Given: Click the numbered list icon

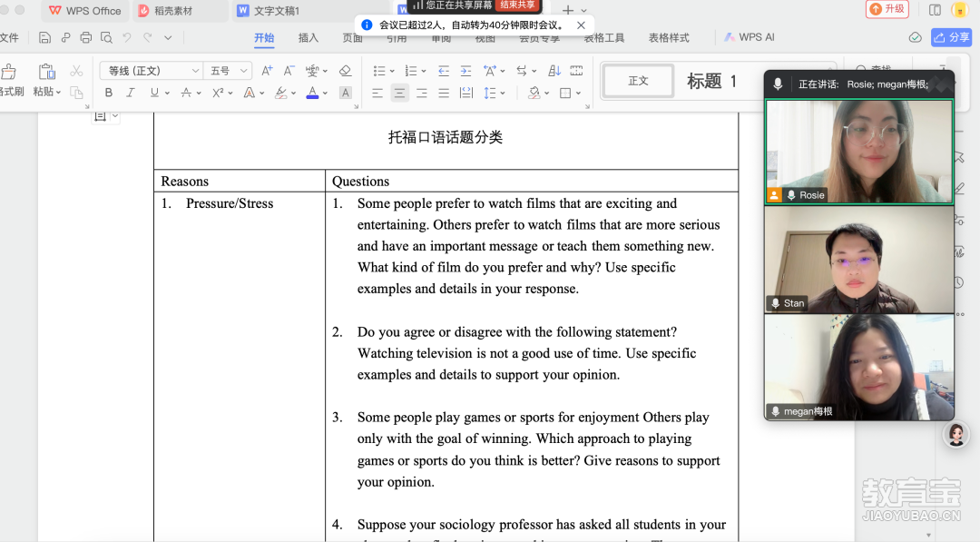Looking at the screenshot, I should (411, 71).
